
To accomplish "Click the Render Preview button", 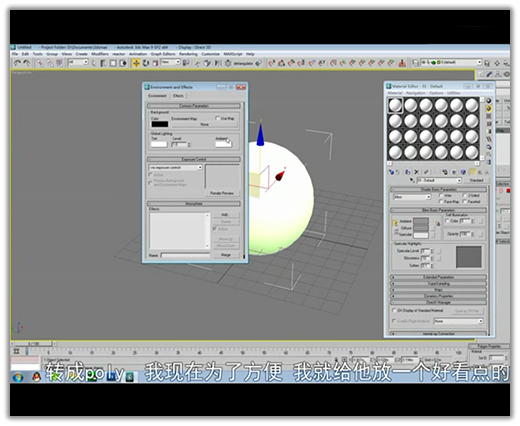I will click(x=222, y=193).
